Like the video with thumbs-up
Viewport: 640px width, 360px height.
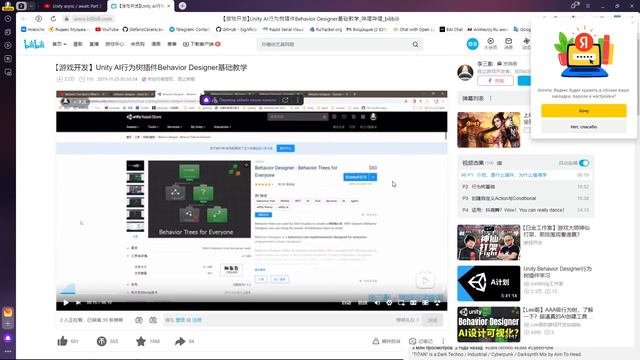tap(62, 341)
